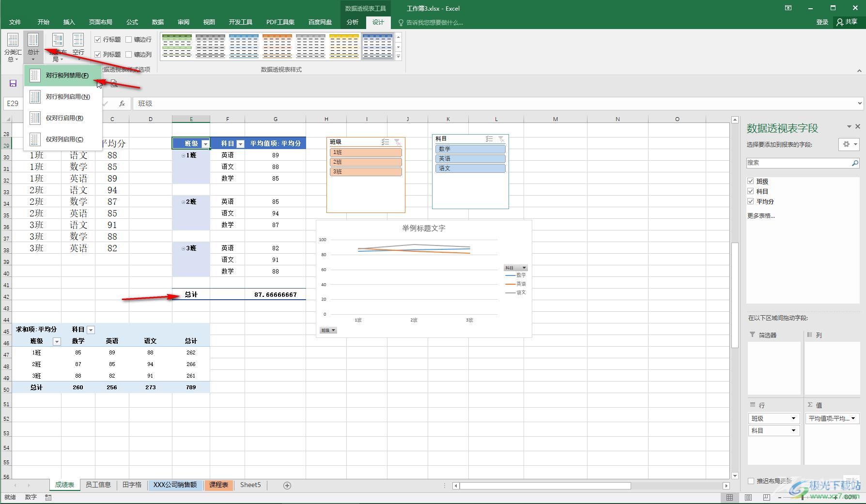Open the 科目 filter dropdown in pivot header
The height and width of the screenshot is (504, 866).
pos(240,144)
